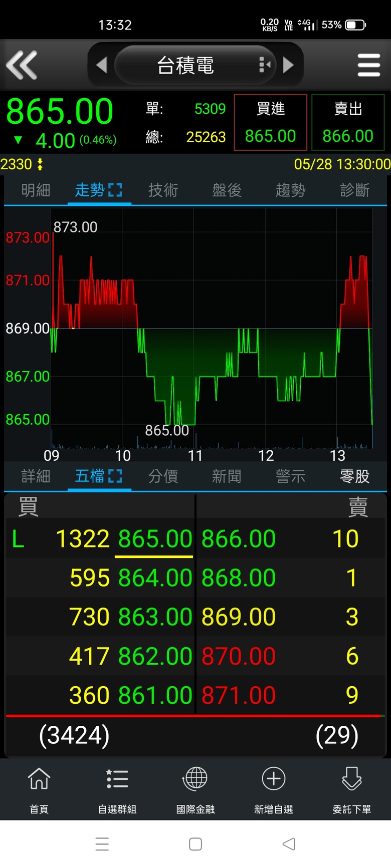Viewport: 391px width, 868px height.
Task: Select bid price 865.00 in five-level quotes
Action: click(x=155, y=539)
